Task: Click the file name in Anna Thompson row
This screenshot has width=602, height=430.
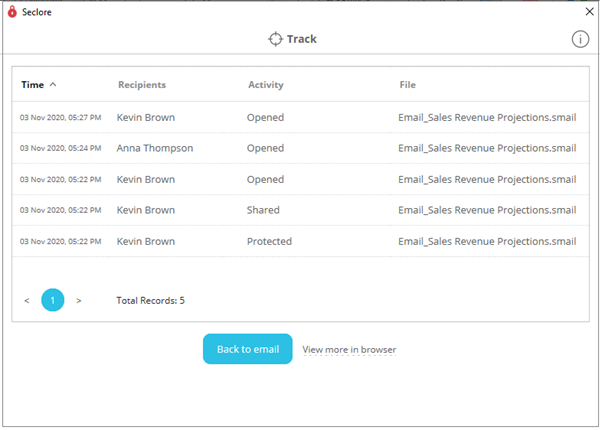Action: tap(487, 148)
